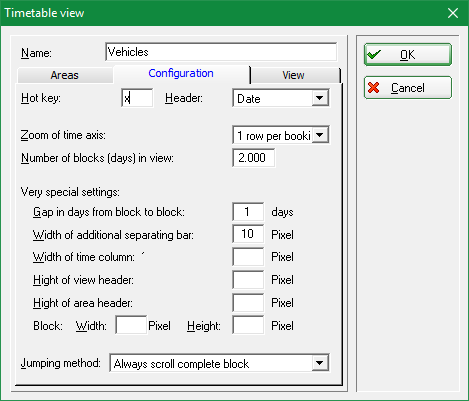Click the Number of blocks in view field
The height and width of the screenshot is (401, 469).
tap(254, 158)
